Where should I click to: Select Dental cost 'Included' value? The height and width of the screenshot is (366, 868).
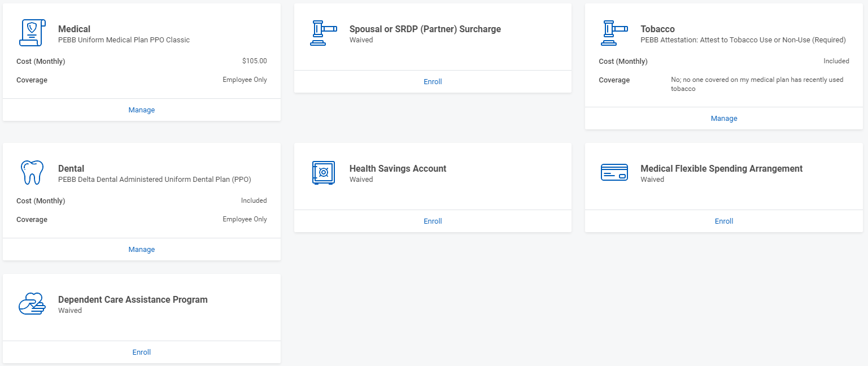coord(254,201)
